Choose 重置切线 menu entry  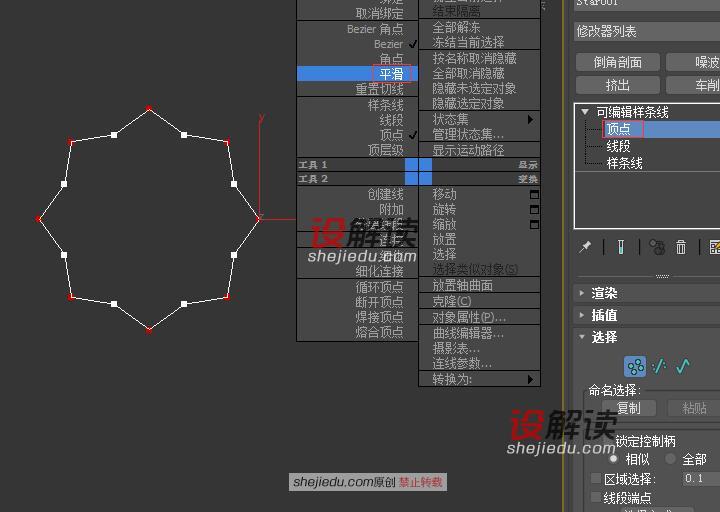click(x=379, y=89)
